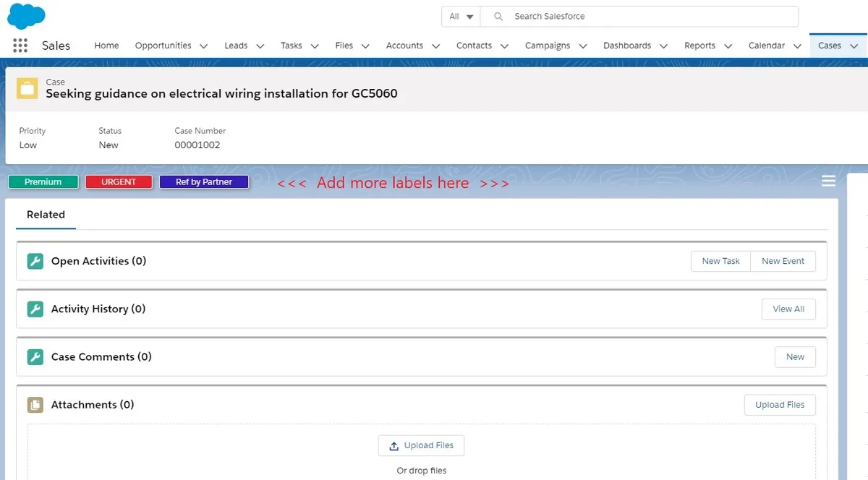Expand the Leads tab chevron

260,46
